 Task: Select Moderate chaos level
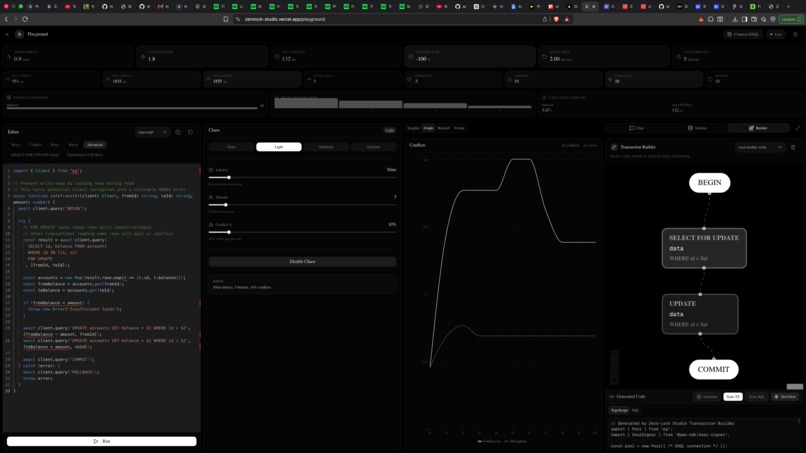[x=326, y=147]
